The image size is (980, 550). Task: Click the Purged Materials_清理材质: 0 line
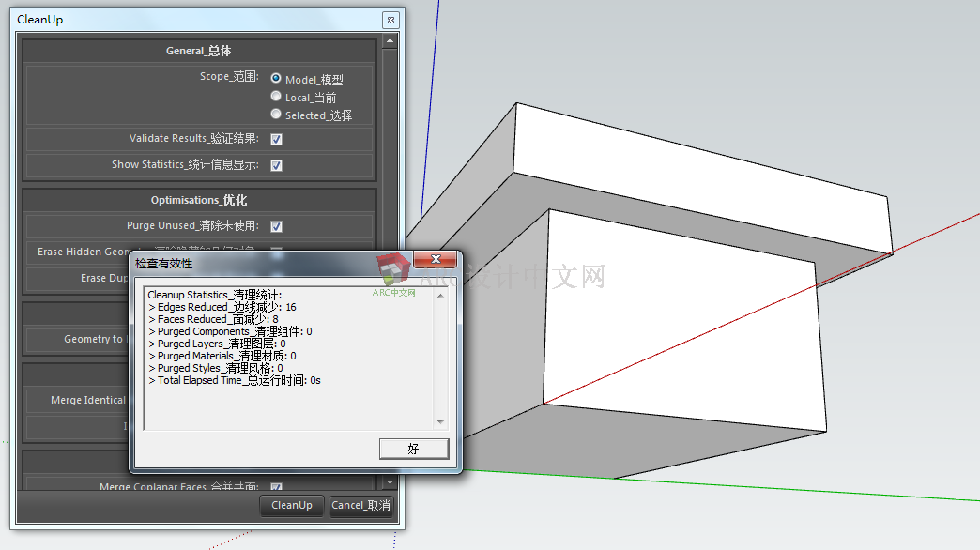tap(222, 356)
